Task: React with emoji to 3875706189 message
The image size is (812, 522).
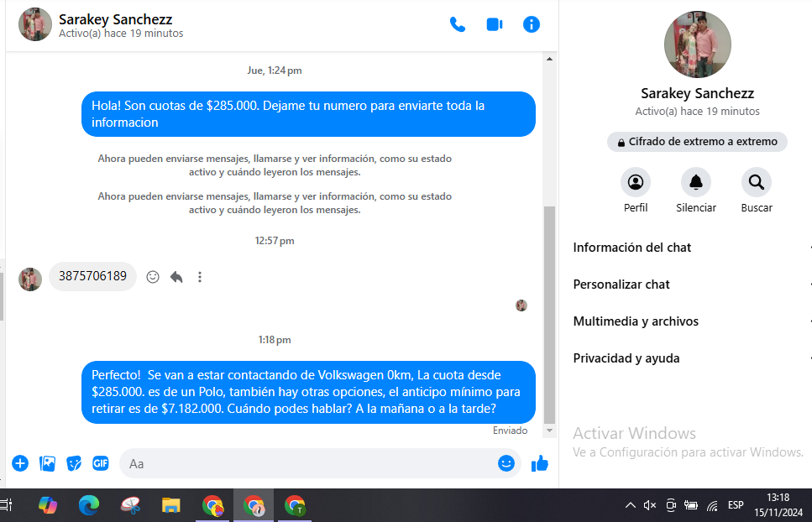Action: 153,277
